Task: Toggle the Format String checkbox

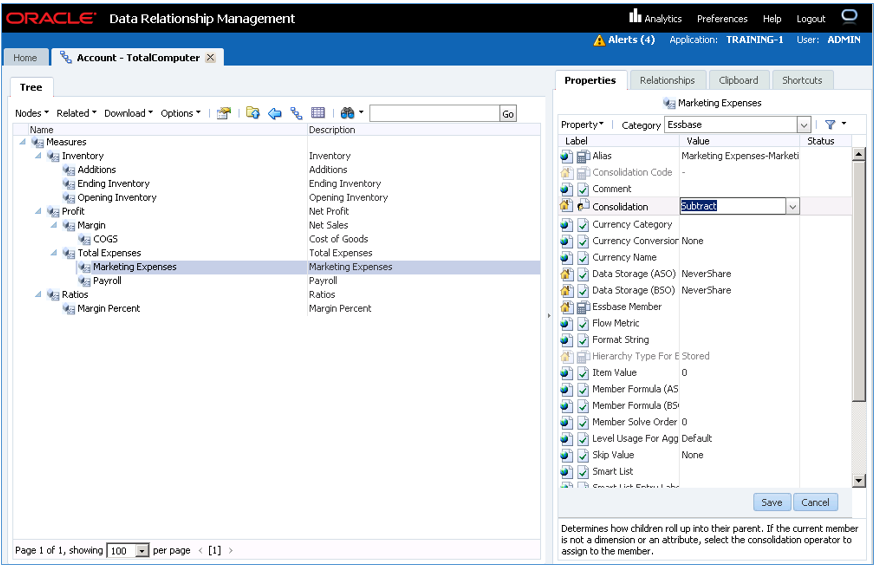Action: (583, 340)
